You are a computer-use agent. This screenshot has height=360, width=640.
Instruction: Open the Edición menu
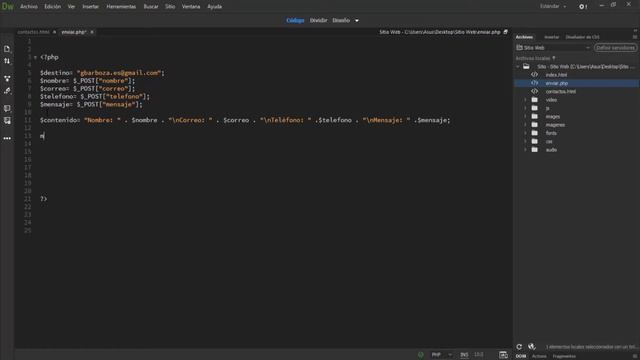[53, 7]
